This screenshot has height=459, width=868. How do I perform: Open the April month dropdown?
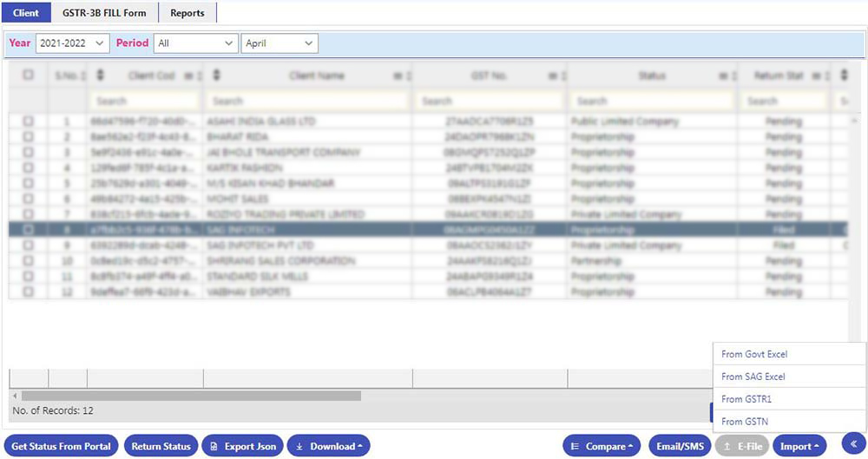[x=279, y=43]
